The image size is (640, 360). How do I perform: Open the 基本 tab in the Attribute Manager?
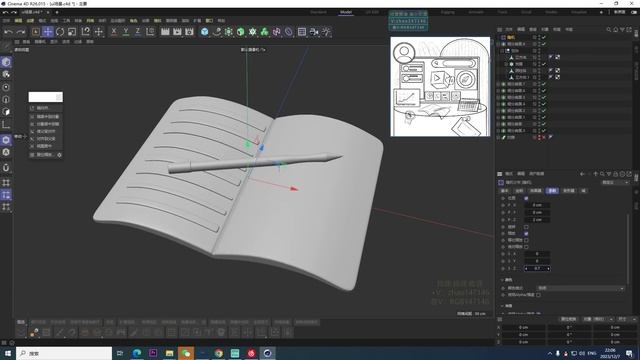[x=505, y=191]
